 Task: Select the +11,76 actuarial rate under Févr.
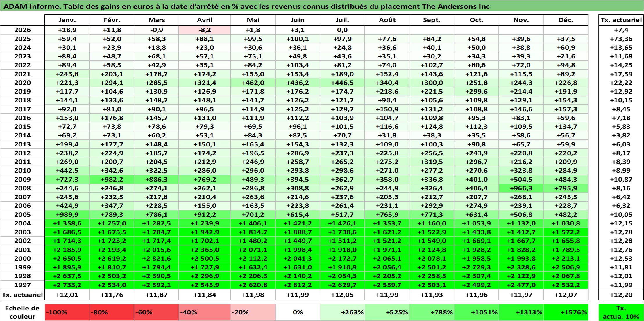click(112, 295)
